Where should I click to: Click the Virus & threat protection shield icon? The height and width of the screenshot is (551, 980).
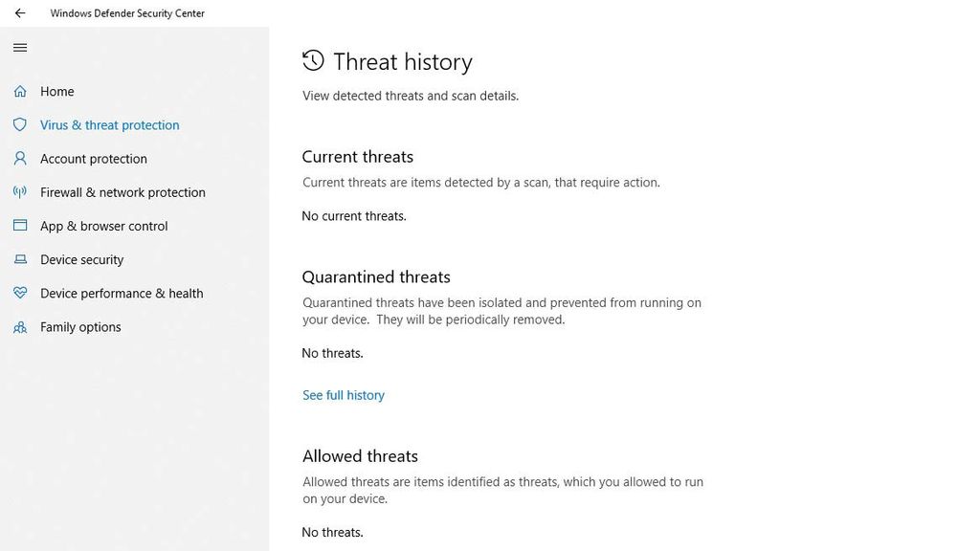(20, 124)
